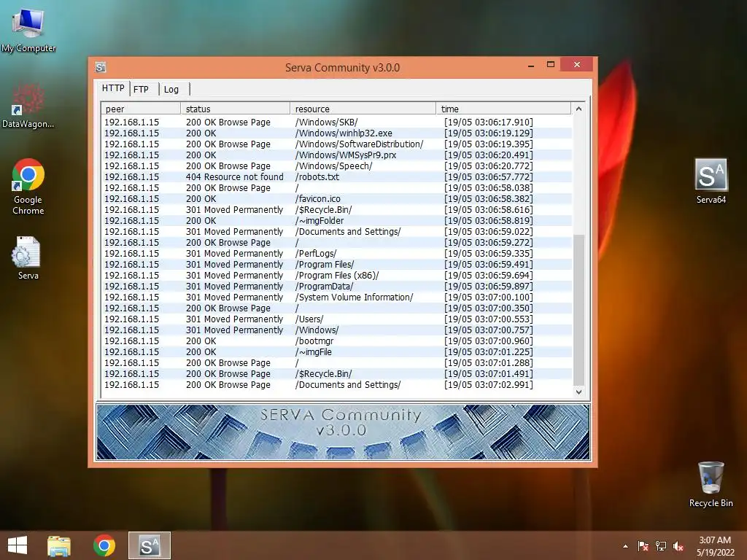Open the DataWagon shortcut on desktop
747x560 pixels.
[x=28, y=106]
